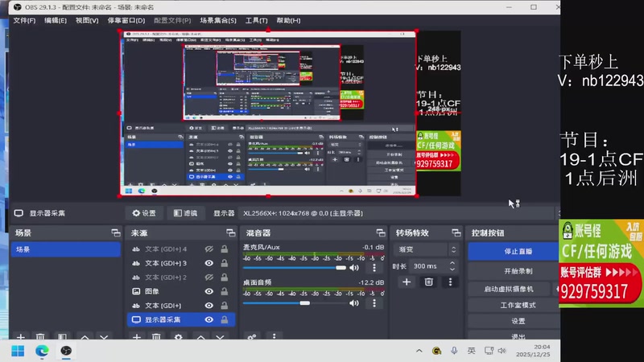Remove transition with trash icon
Screen dimensions: 644x362
(428, 282)
